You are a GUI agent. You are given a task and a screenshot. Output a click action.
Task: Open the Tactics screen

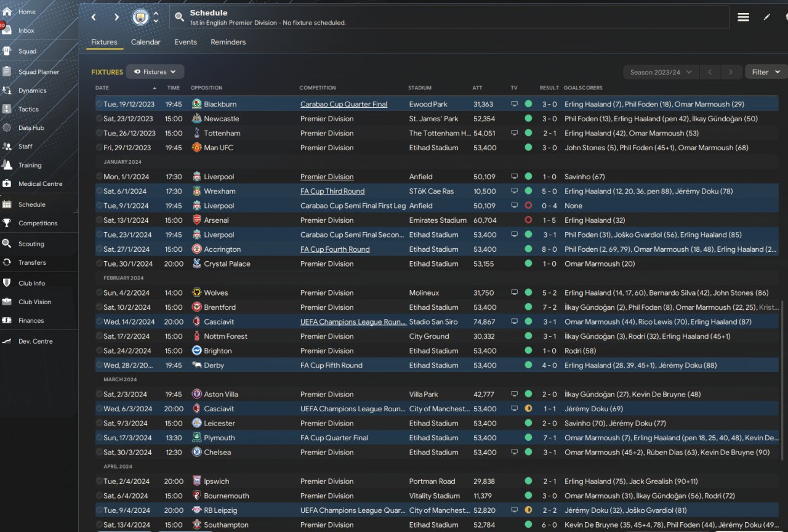tap(28, 109)
